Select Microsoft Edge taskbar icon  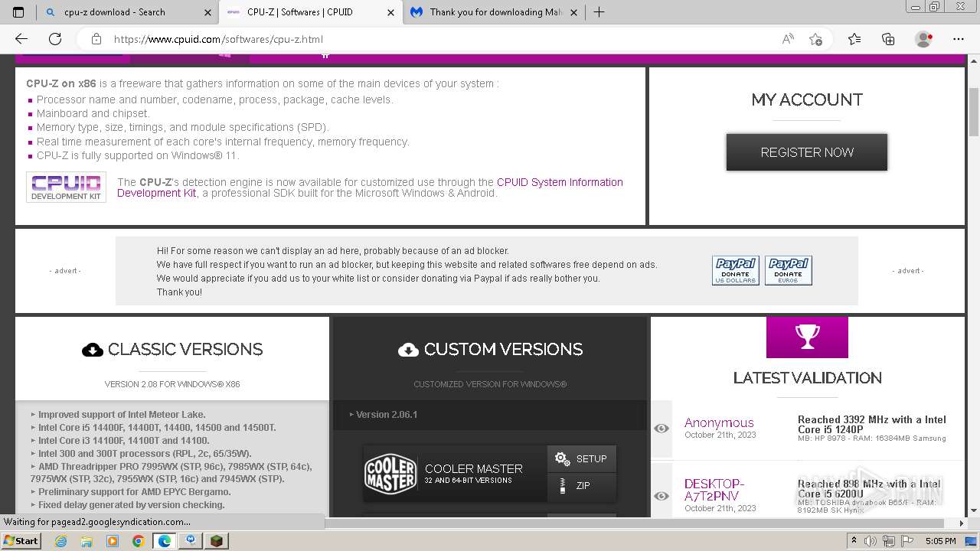(164, 541)
